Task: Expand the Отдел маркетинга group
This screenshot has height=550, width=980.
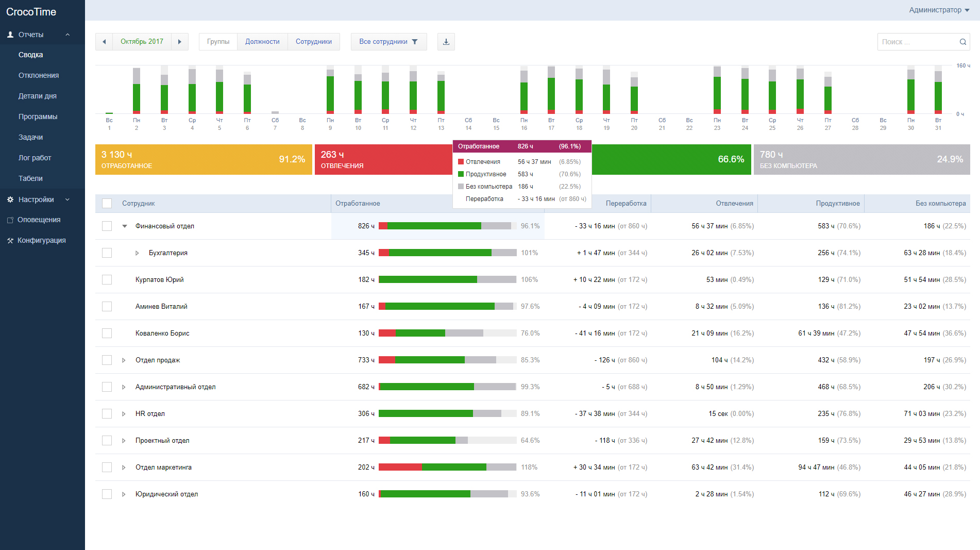Action: click(x=124, y=468)
